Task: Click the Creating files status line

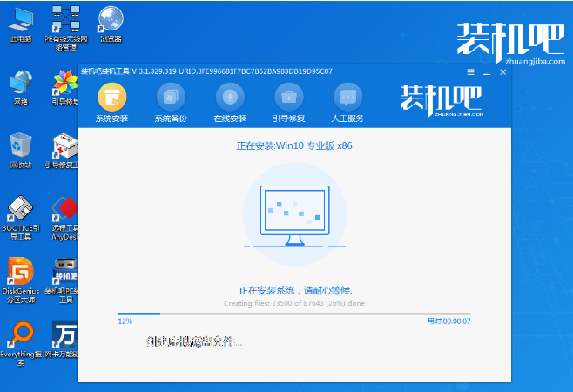Action: coord(294,303)
